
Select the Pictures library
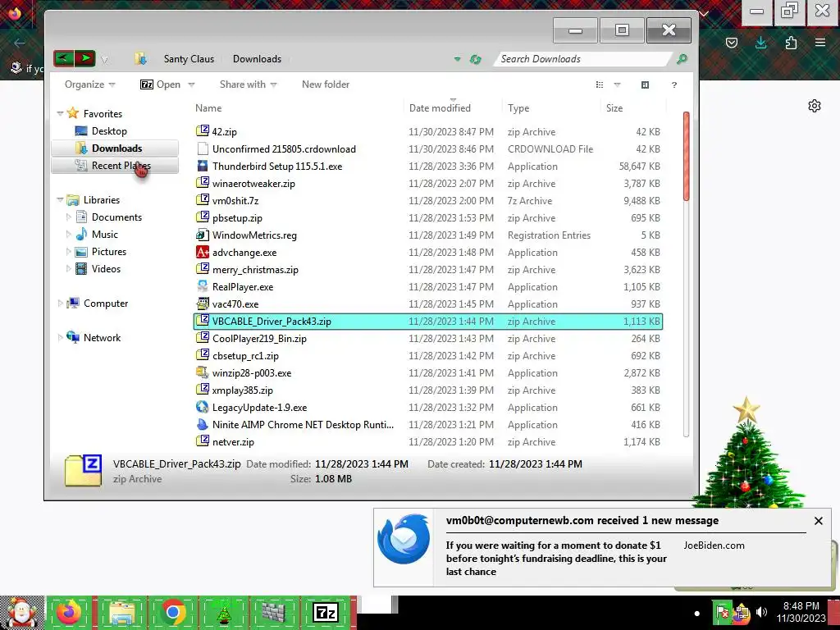click(x=109, y=251)
